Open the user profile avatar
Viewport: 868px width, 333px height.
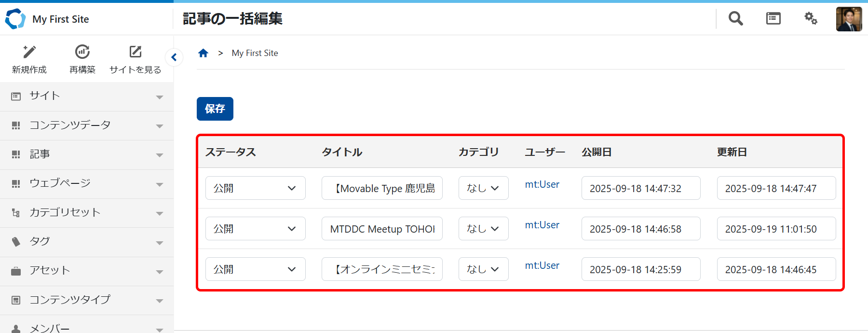[x=849, y=19]
